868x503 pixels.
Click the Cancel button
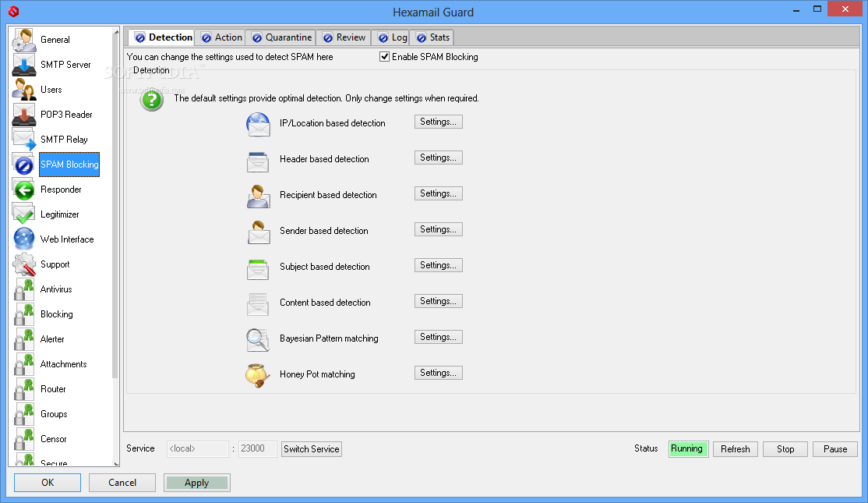122,483
